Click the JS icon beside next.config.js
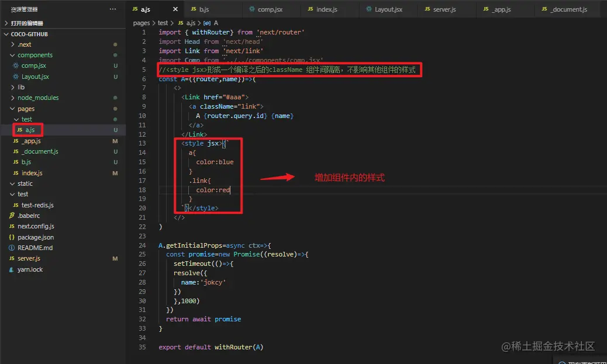 point(12,226)
